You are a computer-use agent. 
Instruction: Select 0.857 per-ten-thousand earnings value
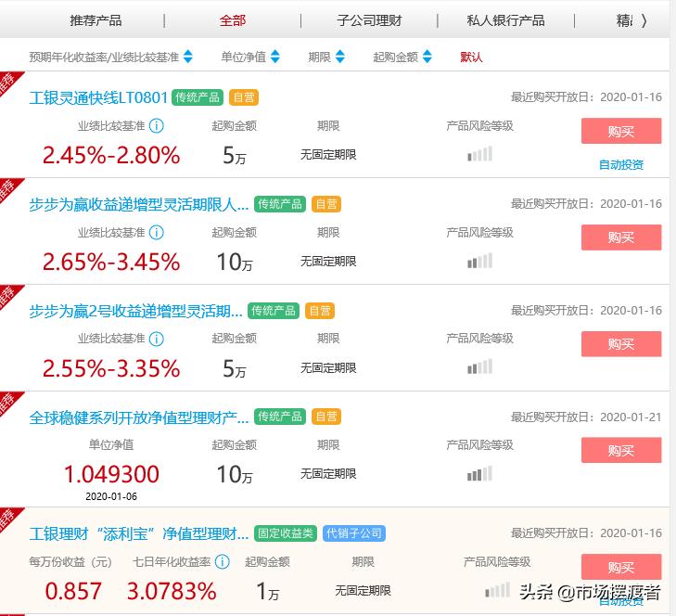point(73,591)
